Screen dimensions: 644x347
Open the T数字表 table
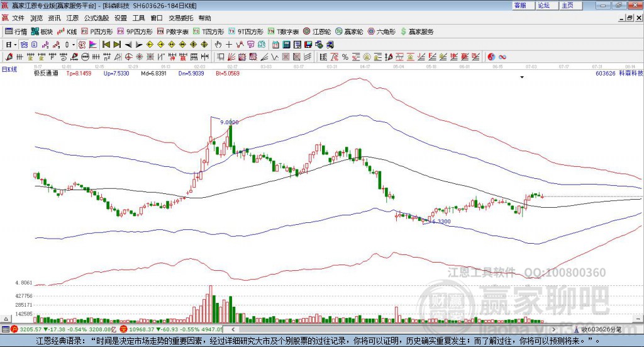pos(284,31)
